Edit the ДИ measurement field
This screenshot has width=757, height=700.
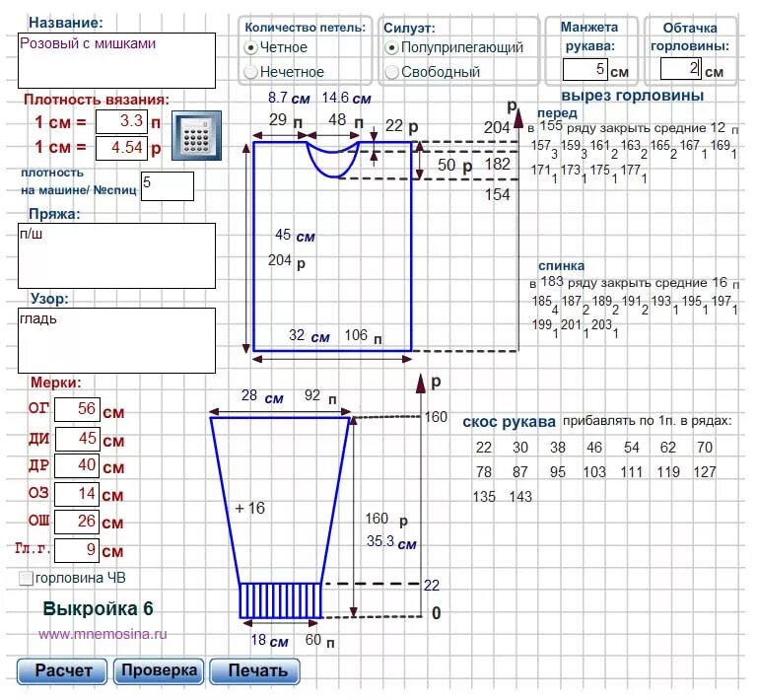(77, 439)
